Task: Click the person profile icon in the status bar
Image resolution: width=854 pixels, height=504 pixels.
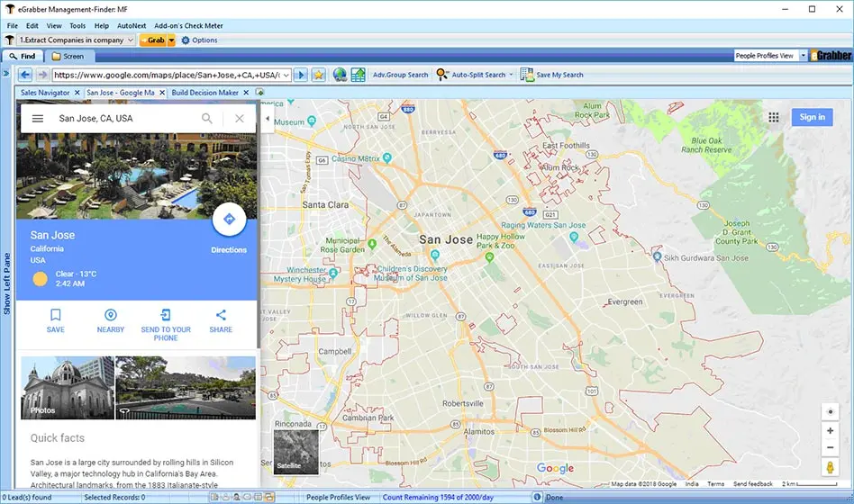Action: point(236,497)
